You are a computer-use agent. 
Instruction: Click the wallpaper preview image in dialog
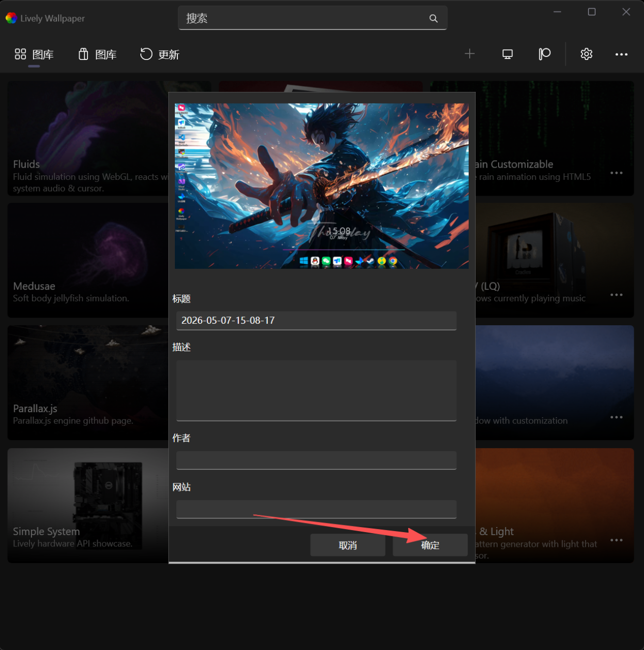[322, 186]
